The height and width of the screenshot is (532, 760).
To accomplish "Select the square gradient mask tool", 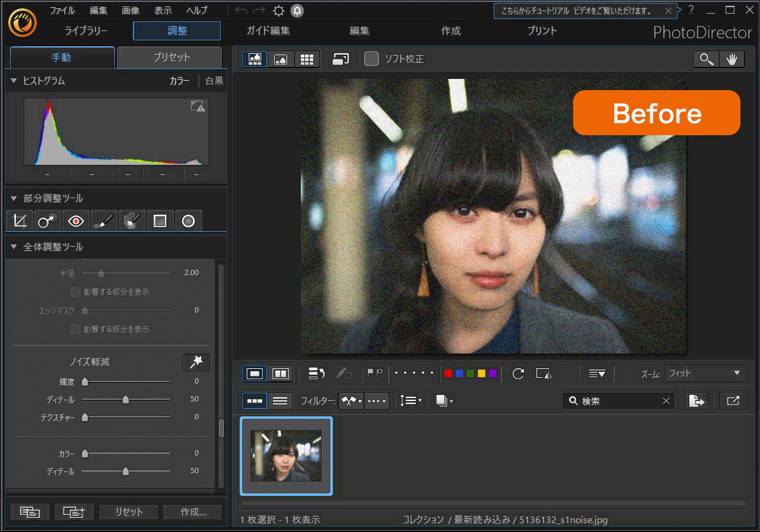I will 160,220.
